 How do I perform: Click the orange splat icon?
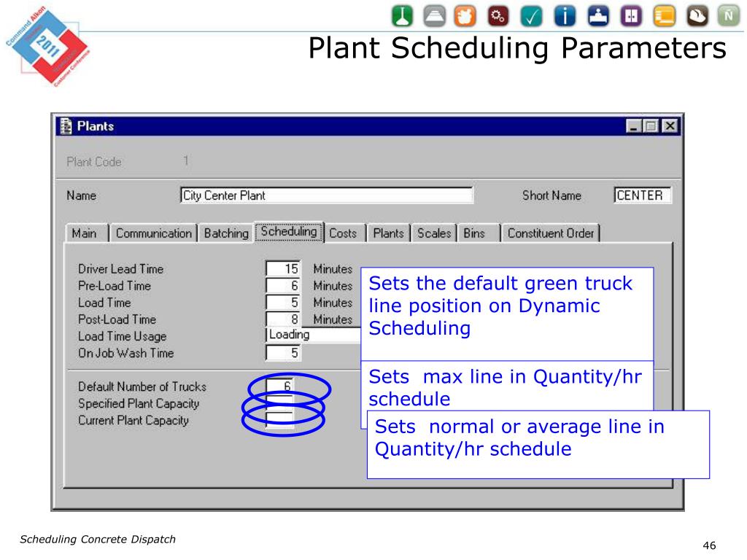tap(465, 16)
